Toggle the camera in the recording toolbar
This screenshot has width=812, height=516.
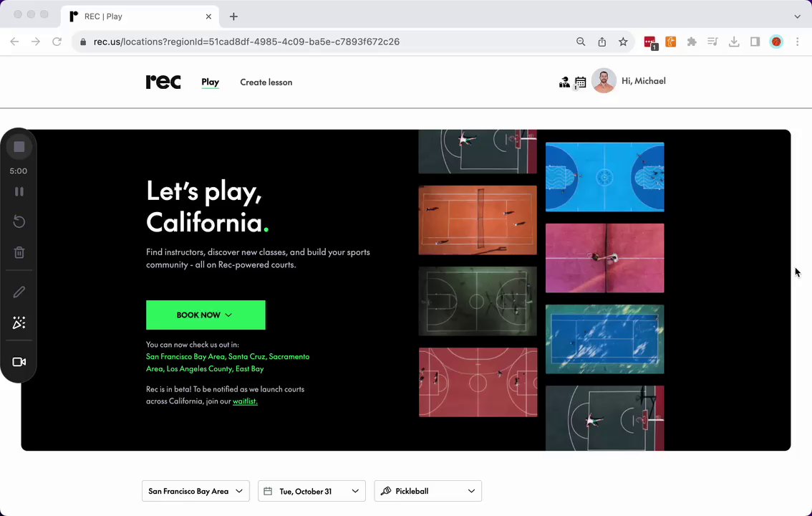coord(19,362)
